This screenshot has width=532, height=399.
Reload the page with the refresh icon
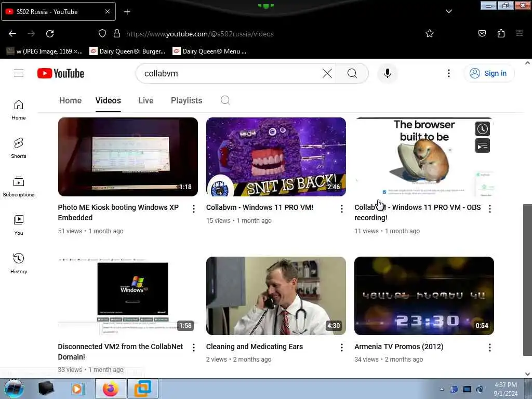click(50, 34)
